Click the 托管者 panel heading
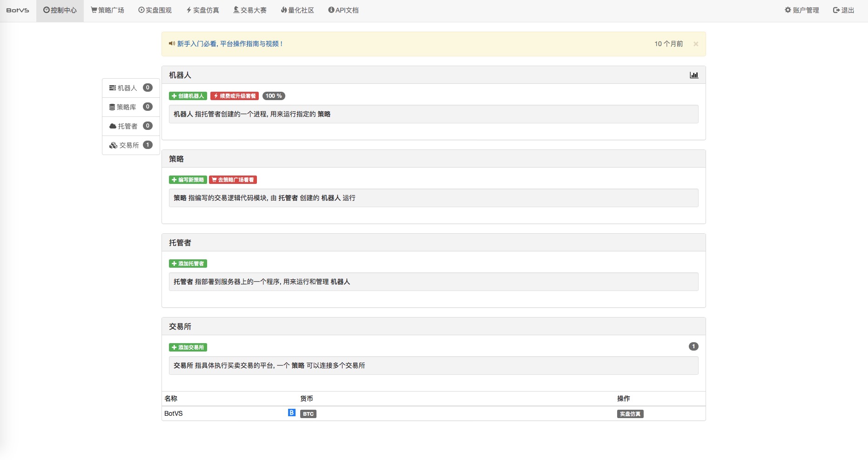Image resolution: width=868 pixels, height=460 pixels. 180,243
